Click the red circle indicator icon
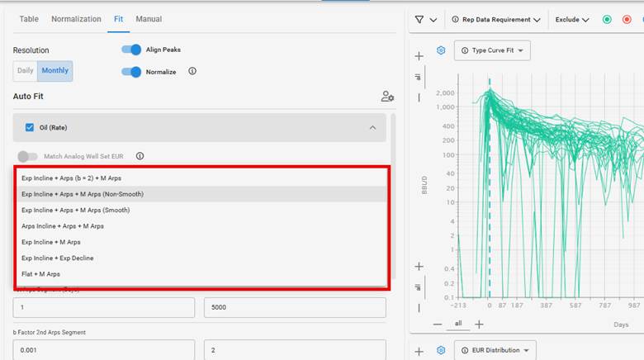 pyautogui.click(x=627, y=20)
